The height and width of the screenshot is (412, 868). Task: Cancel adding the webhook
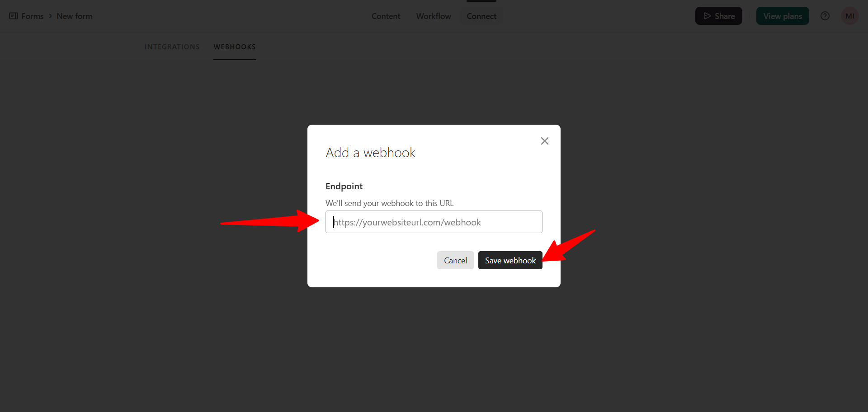click(x=455, y=260)
